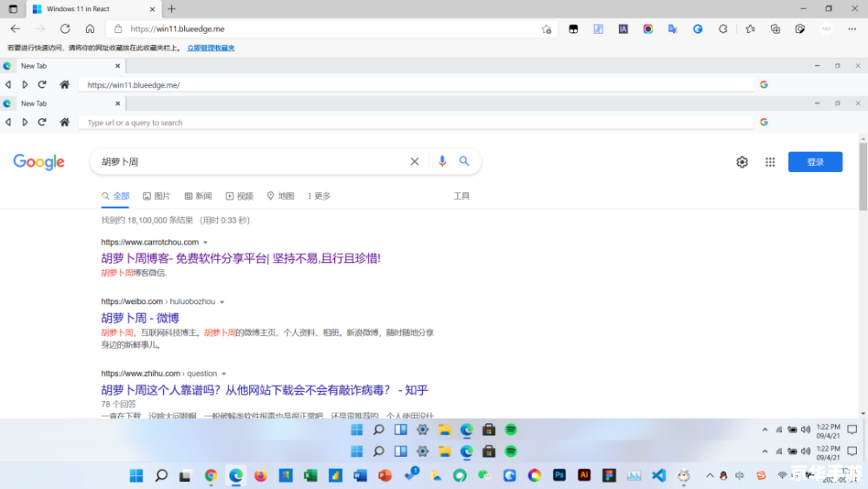This screenshot has width=868, height=489.
Task: Click Start logo in lower nested taskbar
Action: (x=357, y=452)
